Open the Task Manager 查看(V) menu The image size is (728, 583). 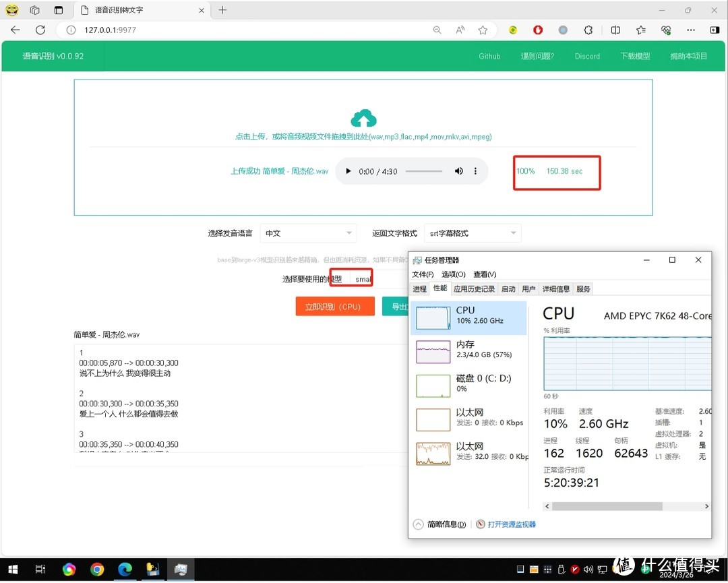click(485, 274)
